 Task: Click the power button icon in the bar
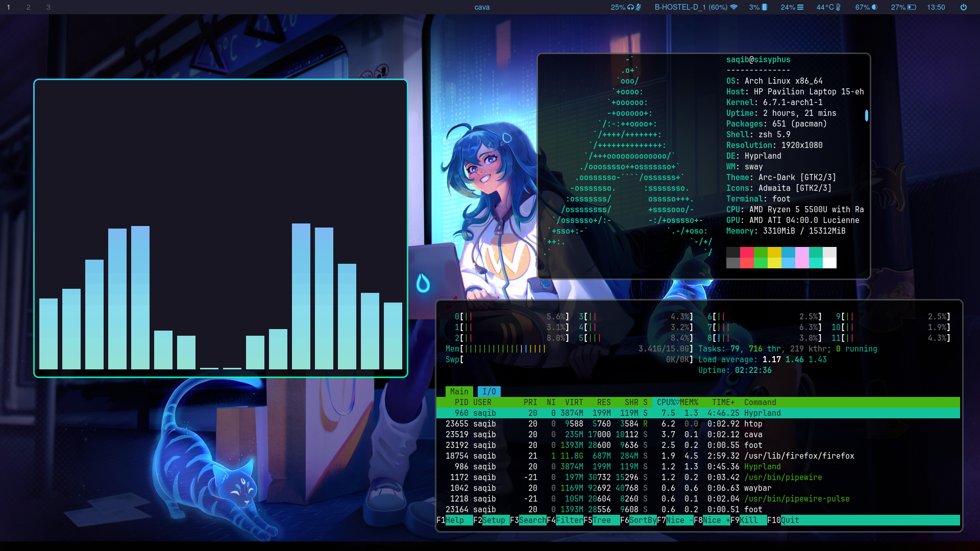tap(963, 7)
